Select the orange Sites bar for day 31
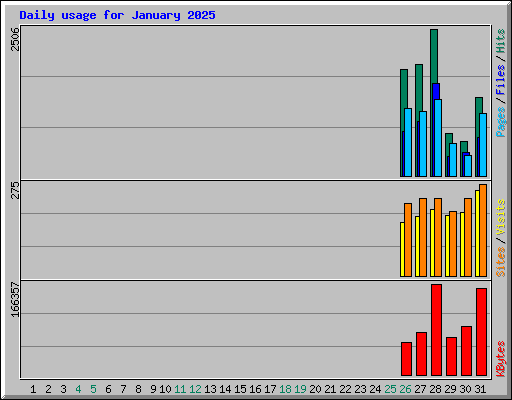The width and height of the screenshot is (512, 400). [483, 230]
